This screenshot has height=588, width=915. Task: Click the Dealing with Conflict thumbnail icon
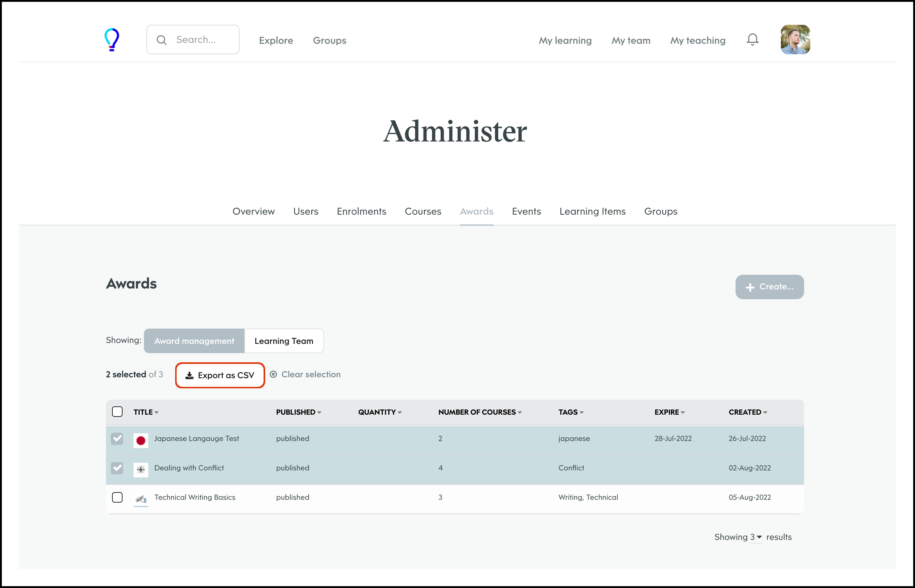coord(141,469)
